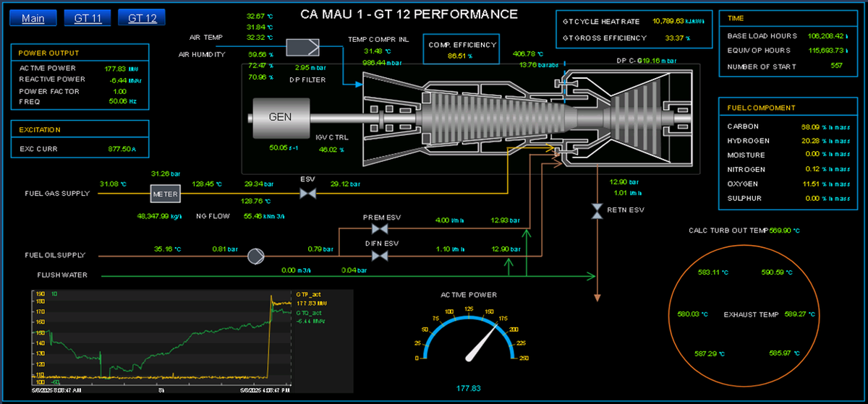Select the EXC CURR value field
The image size is (868, 404).
122,149
